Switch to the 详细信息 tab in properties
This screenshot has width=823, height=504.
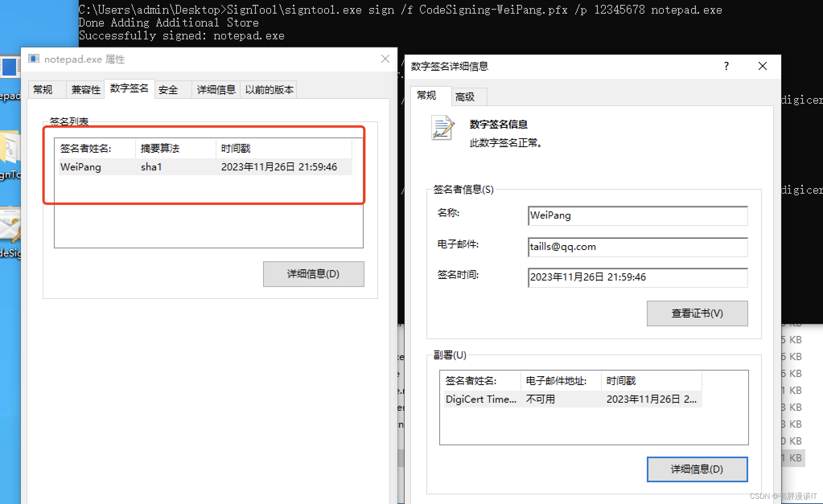pos(216,90)
